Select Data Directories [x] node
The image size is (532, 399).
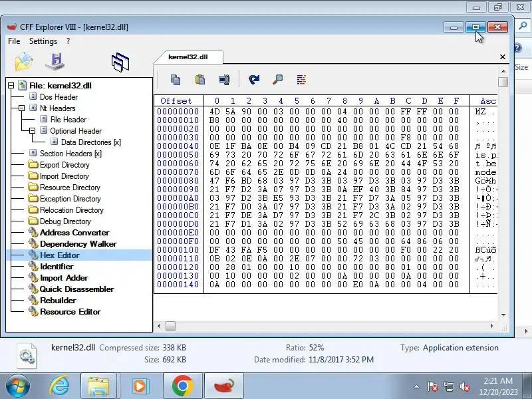coord(91,142)
